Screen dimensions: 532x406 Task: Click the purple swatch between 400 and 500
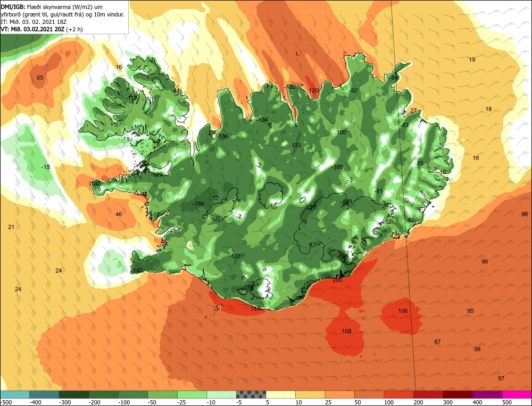click(x=487, y=394)
